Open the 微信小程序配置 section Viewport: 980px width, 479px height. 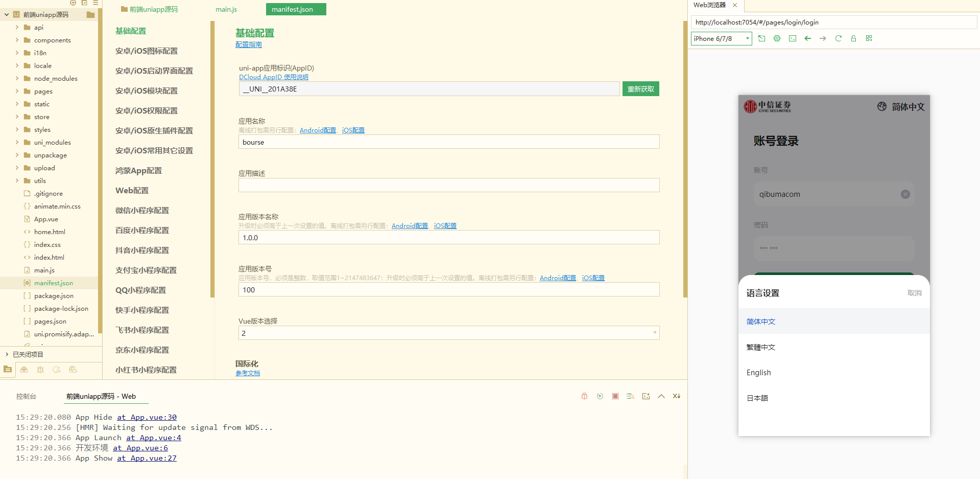[142, 211]
